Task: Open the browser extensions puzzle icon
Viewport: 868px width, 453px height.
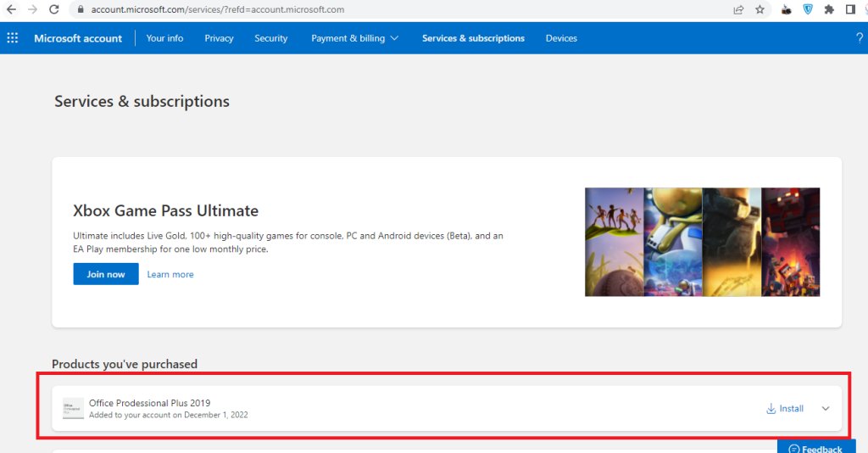Action: pos(828,9)
